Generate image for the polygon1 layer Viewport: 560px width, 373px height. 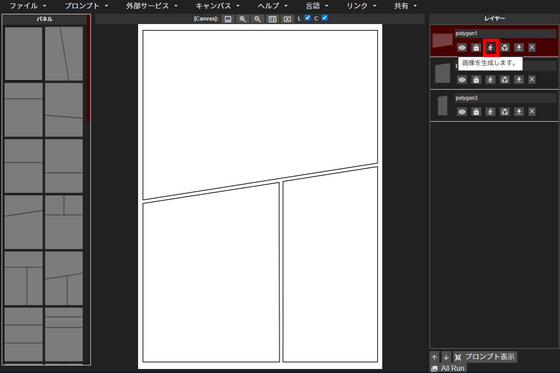point(490,48)
